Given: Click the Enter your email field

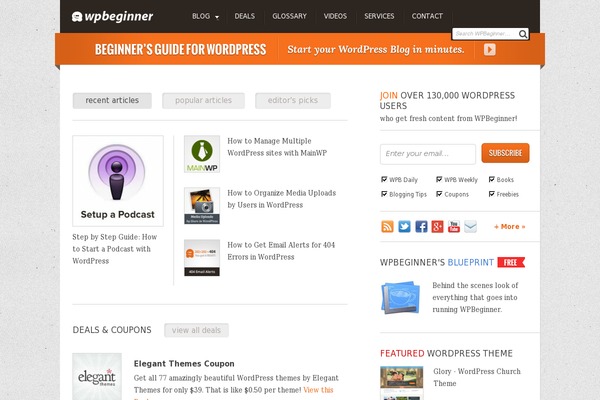Looking at the screenshot, I should point(428,154).
